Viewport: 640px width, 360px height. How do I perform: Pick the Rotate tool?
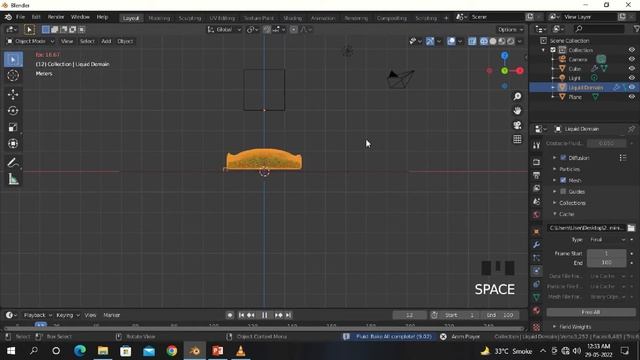click(13, 111)
